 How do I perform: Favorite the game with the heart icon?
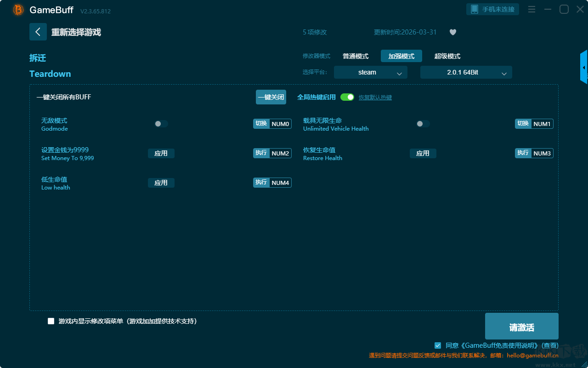pos(453,32)
